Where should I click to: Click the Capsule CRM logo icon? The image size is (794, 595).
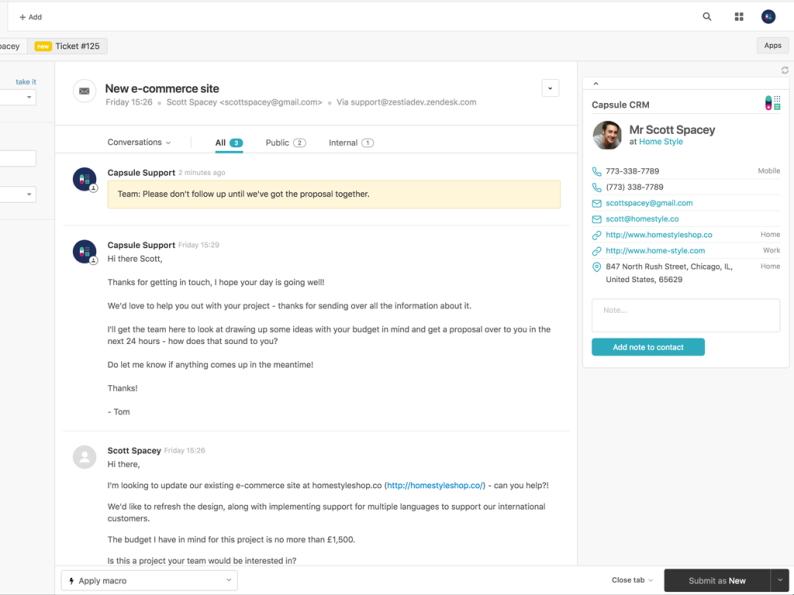[772, 103]
